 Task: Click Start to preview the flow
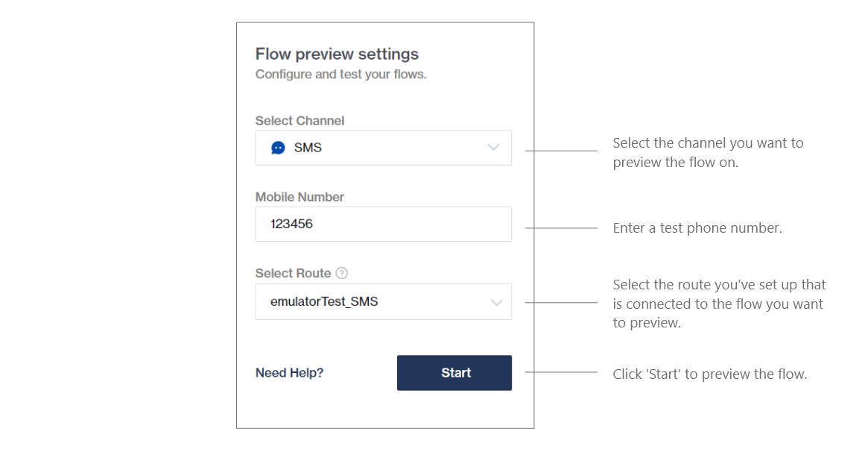pos(454,373)
